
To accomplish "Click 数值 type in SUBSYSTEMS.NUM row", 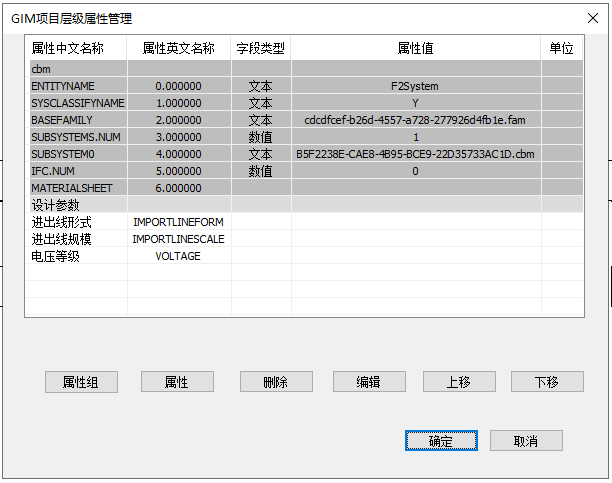I will pos(261,137).
